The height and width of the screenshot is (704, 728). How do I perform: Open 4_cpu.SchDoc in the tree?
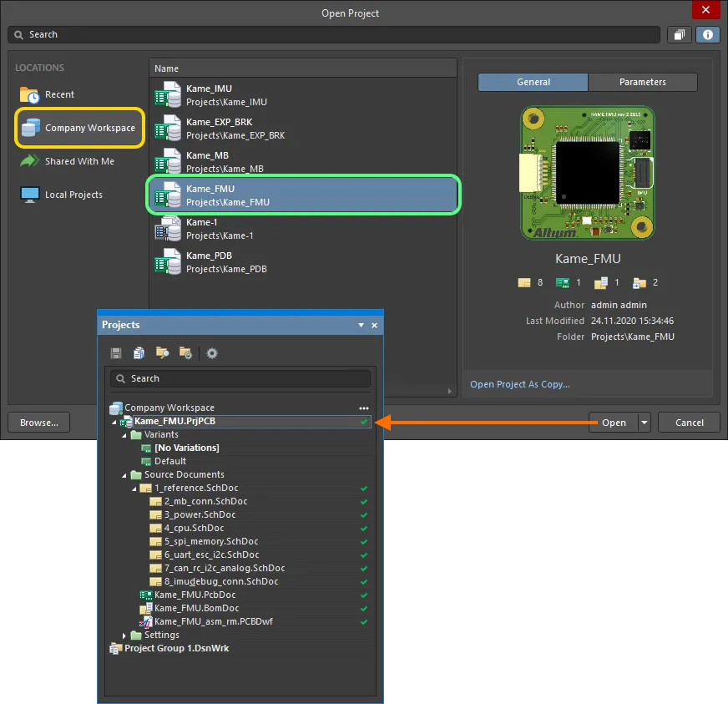(x=194, y=528)
